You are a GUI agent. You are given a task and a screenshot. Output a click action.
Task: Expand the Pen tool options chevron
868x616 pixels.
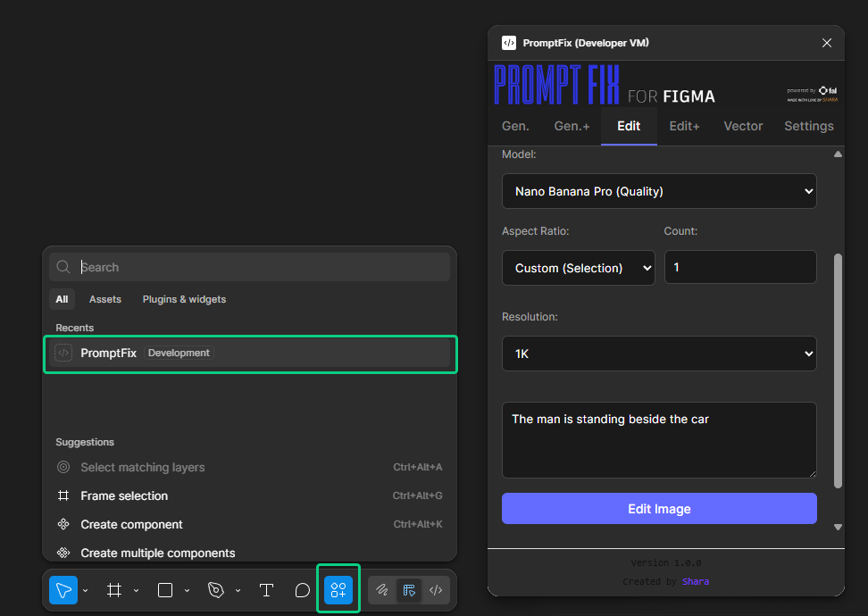point(238,590)
